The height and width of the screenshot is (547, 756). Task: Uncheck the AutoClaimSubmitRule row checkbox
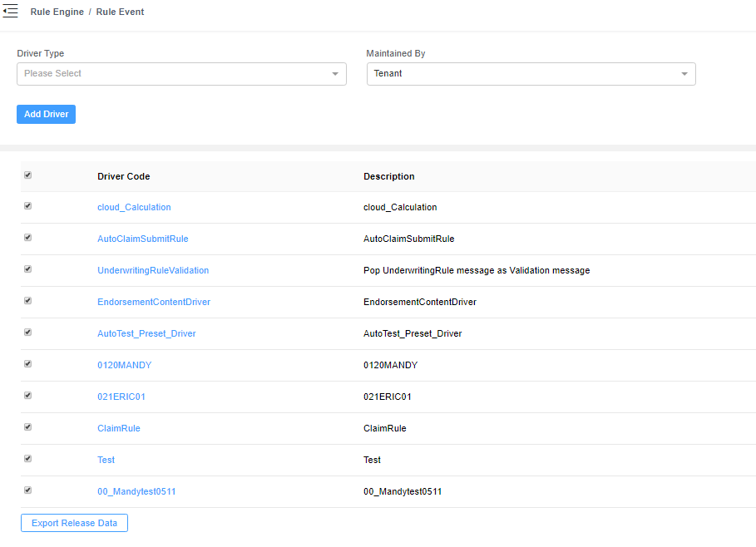click(28, 238)
